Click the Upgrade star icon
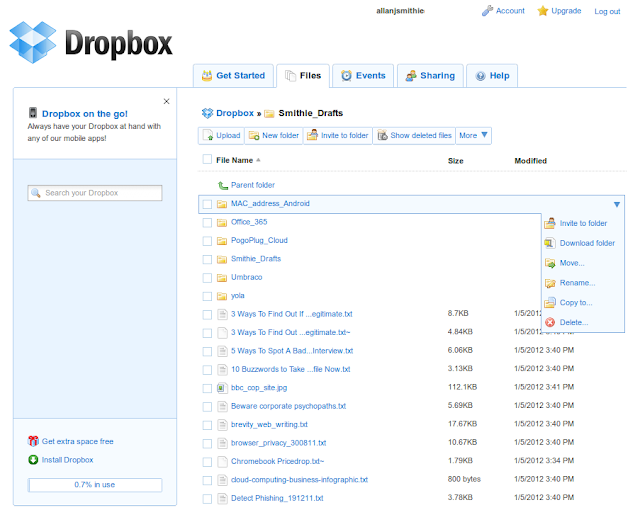The height and width of the screenshot is (510, 640). coord(542,11)
